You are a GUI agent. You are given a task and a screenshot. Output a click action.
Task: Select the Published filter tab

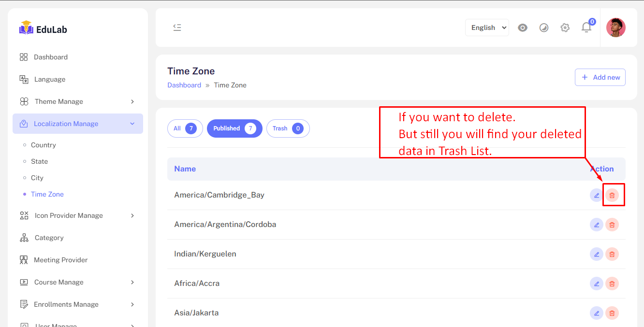click(x=234, y=128)
